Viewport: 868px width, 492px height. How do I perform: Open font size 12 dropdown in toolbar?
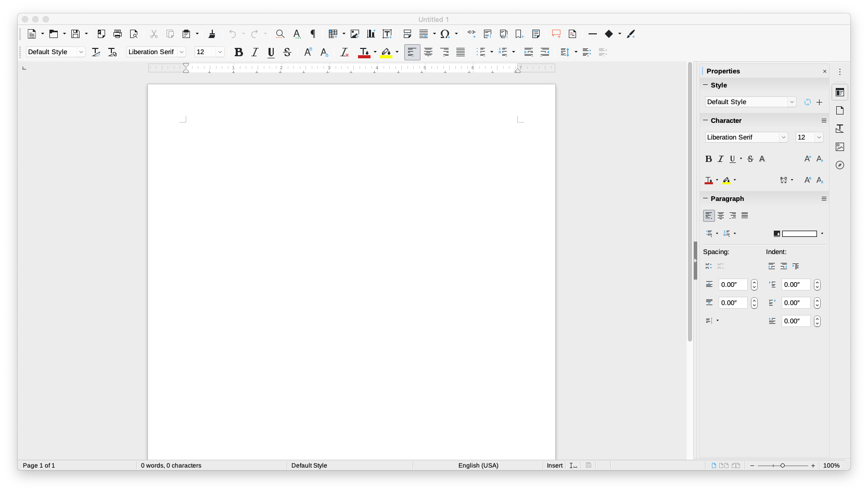pos(220,52)
